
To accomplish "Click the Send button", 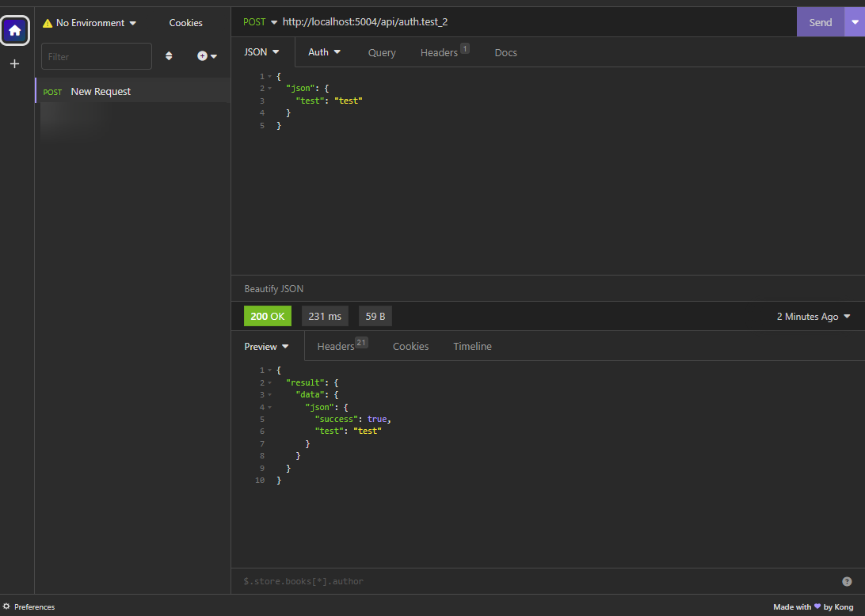I will pyautogui.click(x=820, y=22).
